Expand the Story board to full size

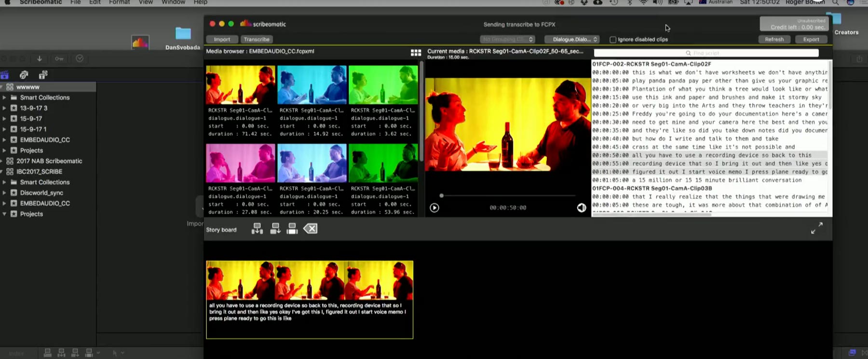pyautogui.click(x=817, y=228)
